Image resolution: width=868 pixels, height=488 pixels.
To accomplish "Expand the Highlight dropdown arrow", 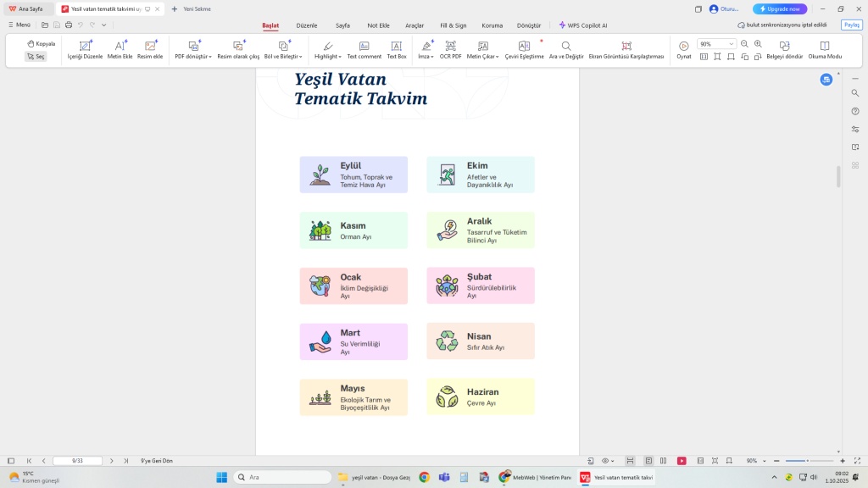I will (x=341, y=57).
